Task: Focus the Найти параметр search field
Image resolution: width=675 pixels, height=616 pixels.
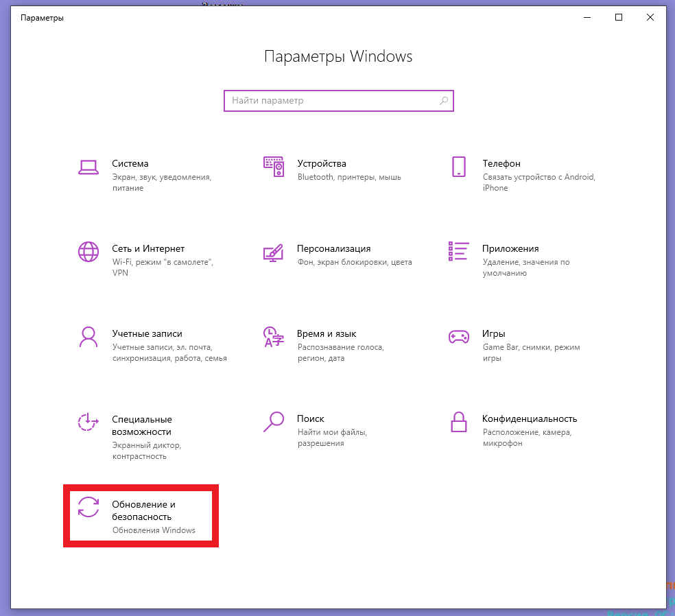Action: tap(333, 101)
